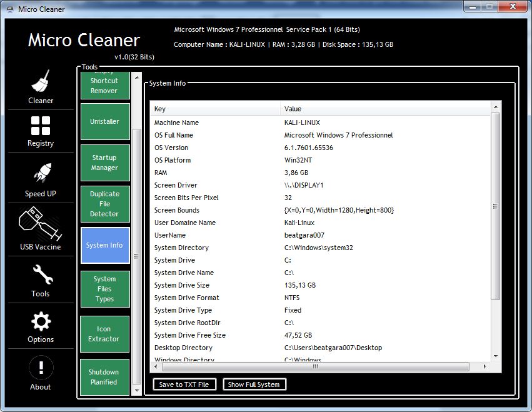Open the Speed UP rocket icon
Image resolution: width=532 pixels, height=412 pixels.
(x=41, y=174)
